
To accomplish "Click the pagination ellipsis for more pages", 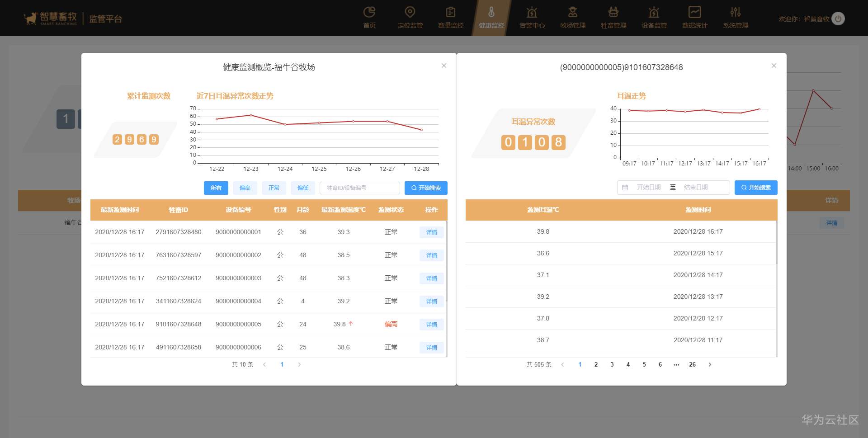I will [676, 364].
